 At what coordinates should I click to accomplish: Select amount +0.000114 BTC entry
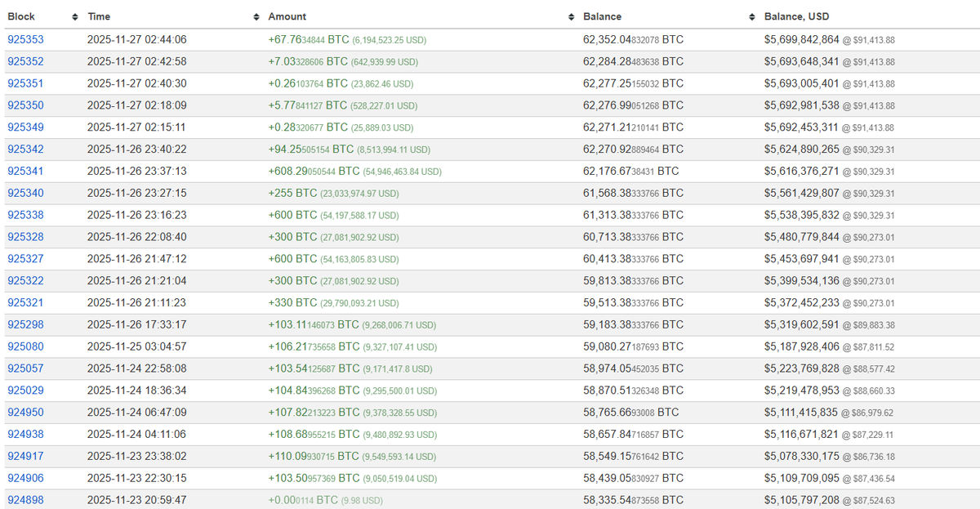tap(325, 501)
